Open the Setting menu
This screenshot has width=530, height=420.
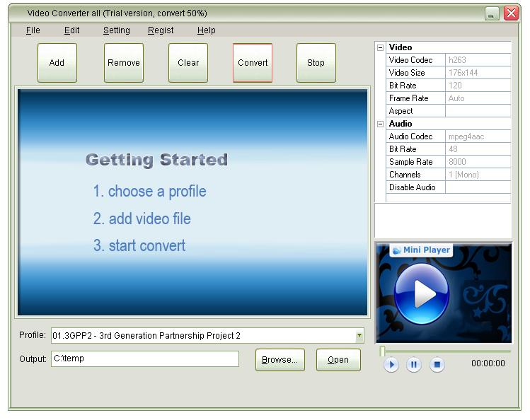pos(116,30)
